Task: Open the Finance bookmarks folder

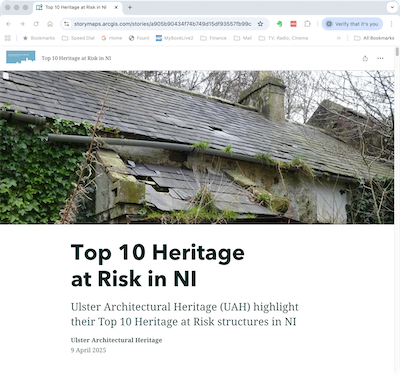Action: [x=213, y=38]
